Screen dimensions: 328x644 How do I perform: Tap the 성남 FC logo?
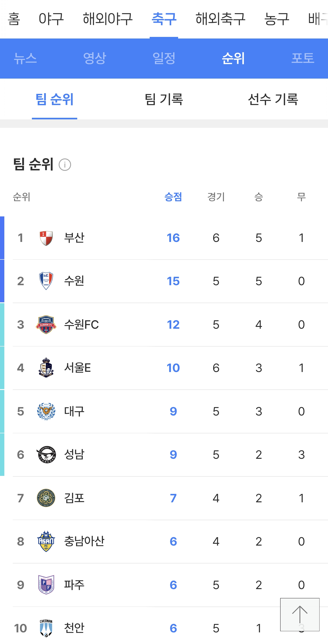point(46,454)
